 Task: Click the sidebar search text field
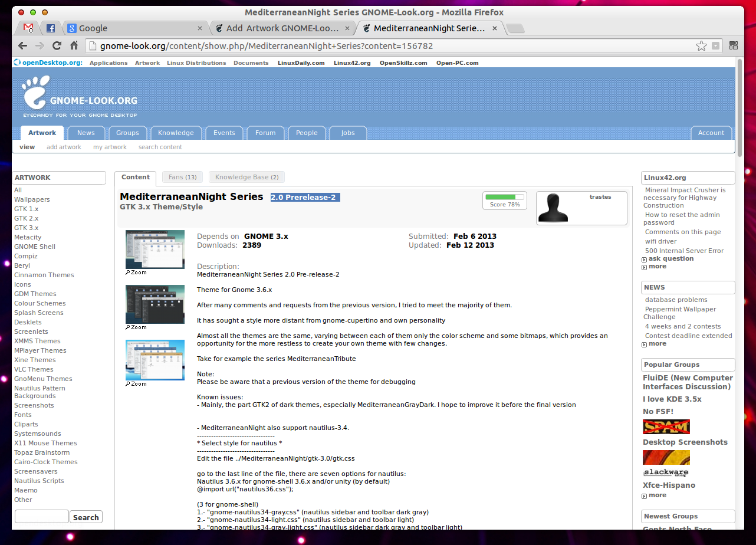click(41, 517)
